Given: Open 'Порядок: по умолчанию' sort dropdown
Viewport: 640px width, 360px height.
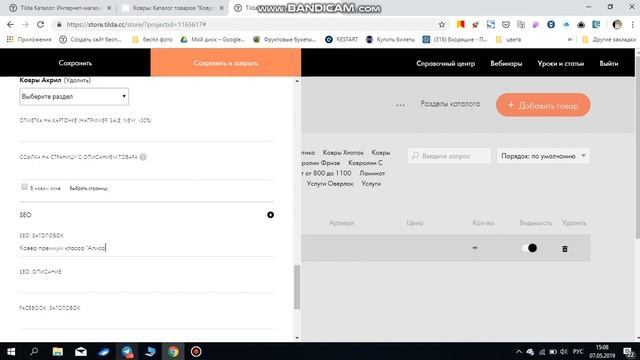Looking at the screenshot, I should click(x=543, y=156).
